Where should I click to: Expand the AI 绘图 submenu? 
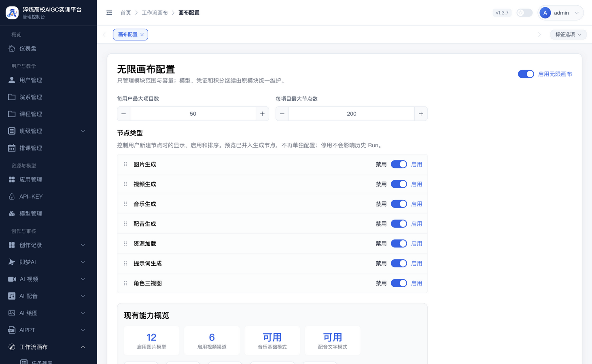click(x=83, y=313)
